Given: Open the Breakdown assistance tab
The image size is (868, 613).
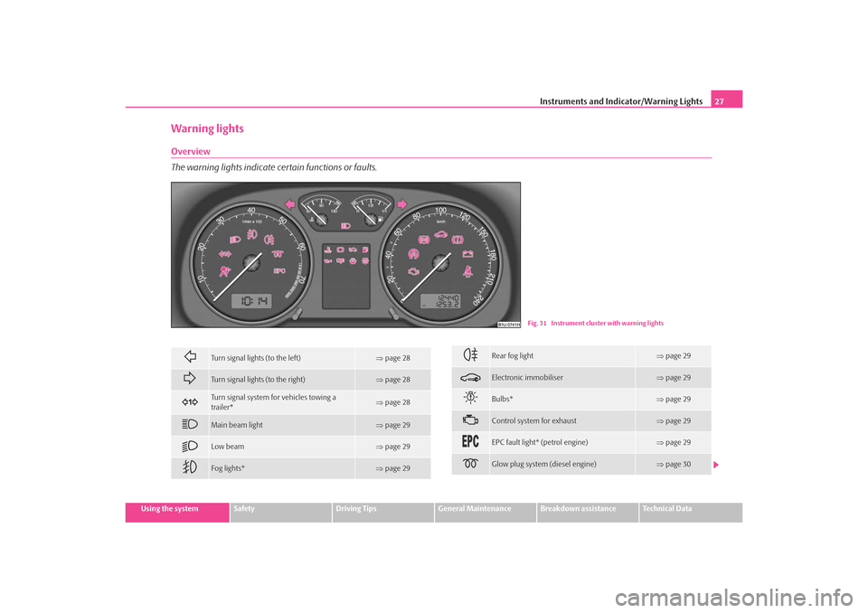Looking at the screenshot, I should (x=588, y=513).
